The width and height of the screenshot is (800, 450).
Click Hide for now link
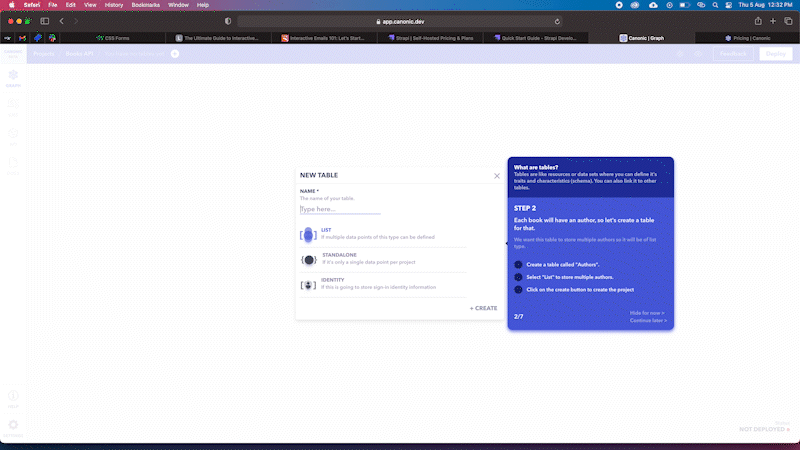(x=647, y=313)
